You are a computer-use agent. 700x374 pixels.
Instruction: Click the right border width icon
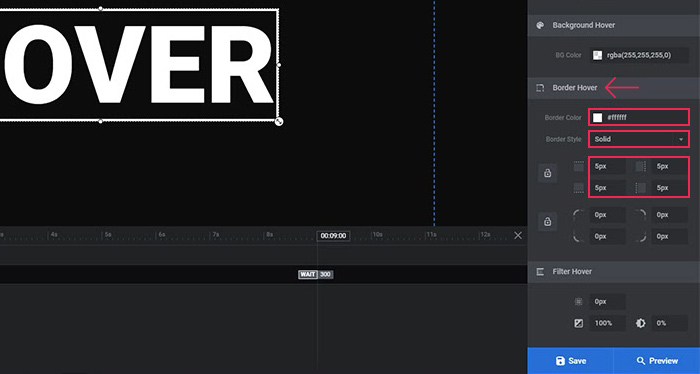[x=641, y=166]
